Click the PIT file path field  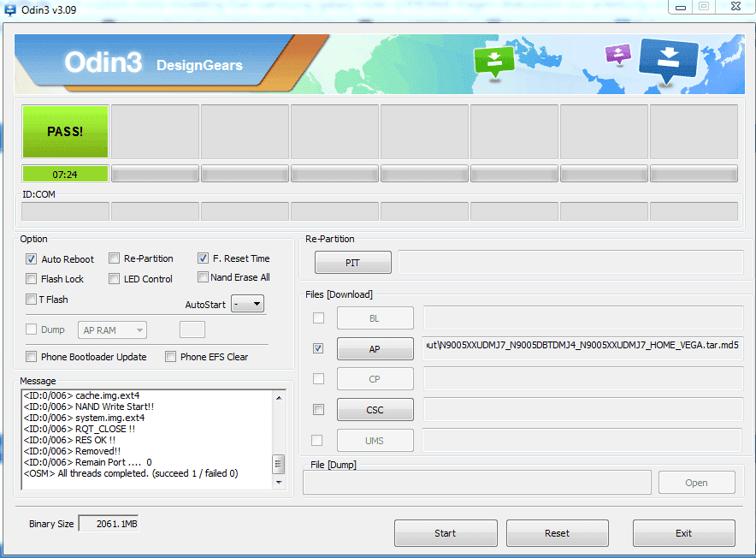(570, 262)
